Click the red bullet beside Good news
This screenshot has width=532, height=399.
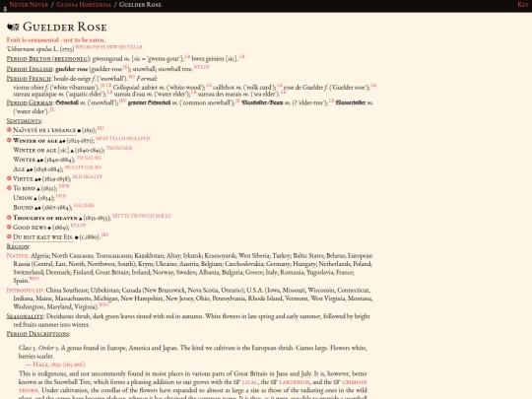[9, 227]
